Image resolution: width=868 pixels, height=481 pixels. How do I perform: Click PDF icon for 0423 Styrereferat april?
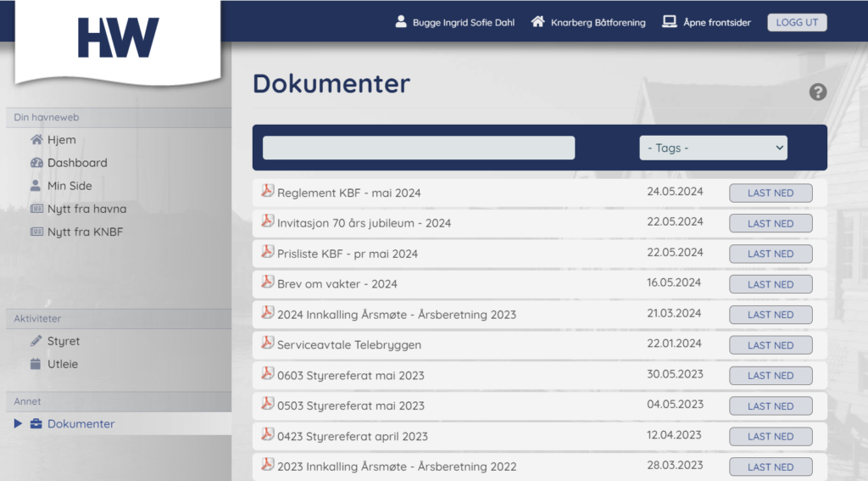267,434
